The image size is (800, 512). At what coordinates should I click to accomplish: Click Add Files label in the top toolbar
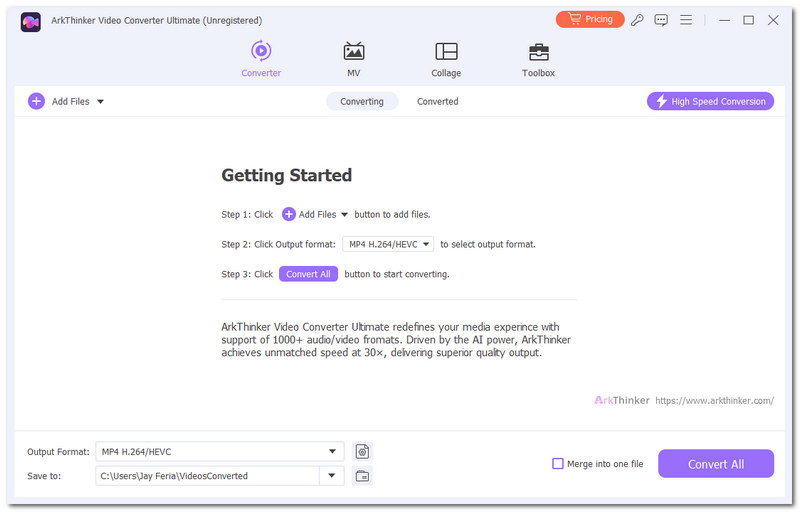click(x=70, y=101)
